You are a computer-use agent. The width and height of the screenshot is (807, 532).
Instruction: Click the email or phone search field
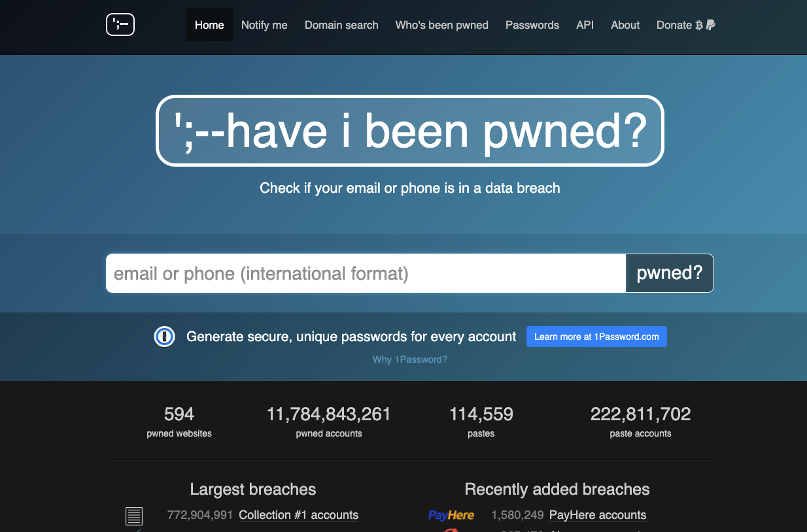(366, 273)
